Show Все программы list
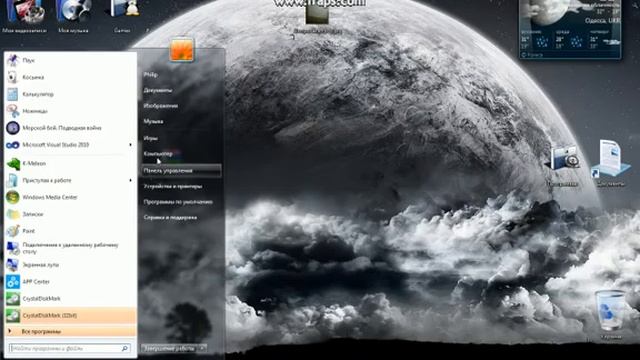 (x=70, y=331)
